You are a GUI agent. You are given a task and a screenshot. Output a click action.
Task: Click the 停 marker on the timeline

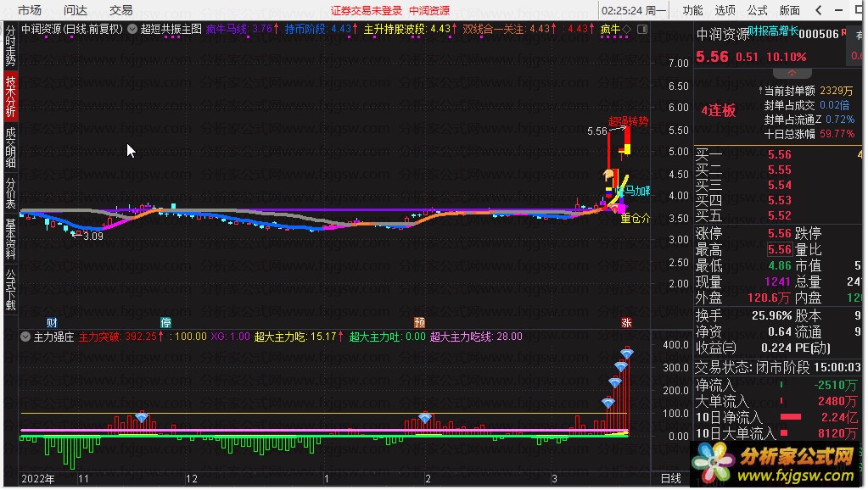click(x=165, y=322)
